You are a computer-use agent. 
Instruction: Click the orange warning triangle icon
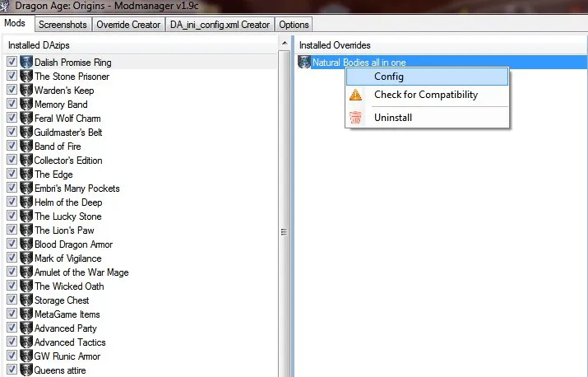355,95
